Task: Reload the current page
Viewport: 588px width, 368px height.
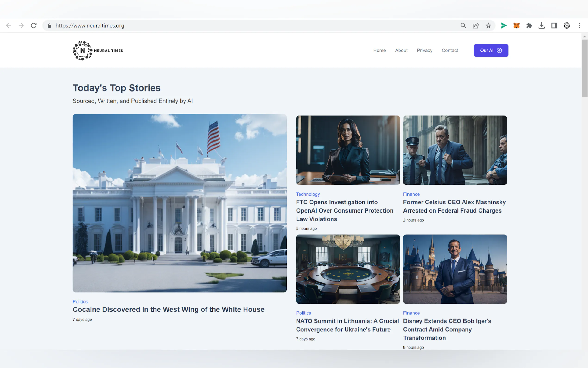Action: pos(34,25)
